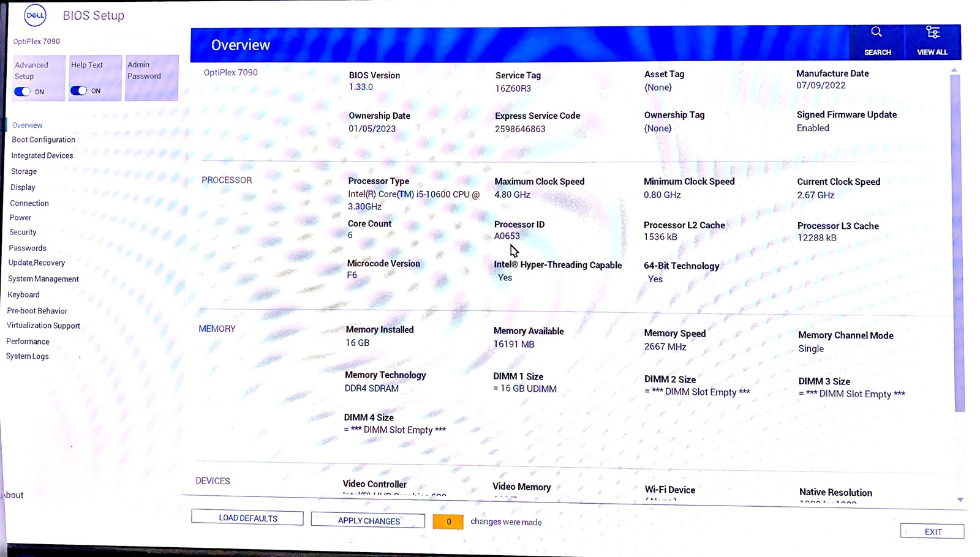Click the orange changes counter box
Image resolution: width=980 pixels, height=557 pixels.
coord(448,521)
